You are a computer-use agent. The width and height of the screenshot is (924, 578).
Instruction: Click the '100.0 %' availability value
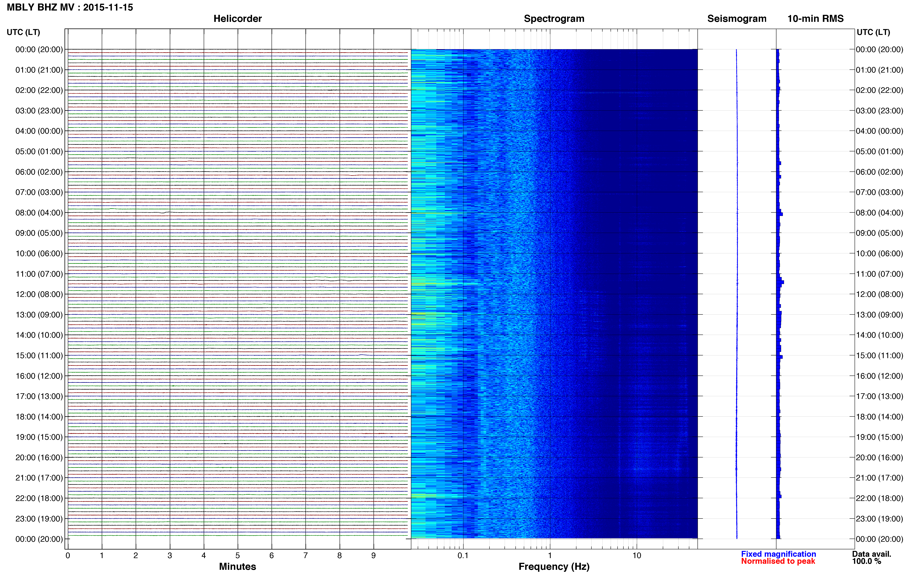coord(866,561)
